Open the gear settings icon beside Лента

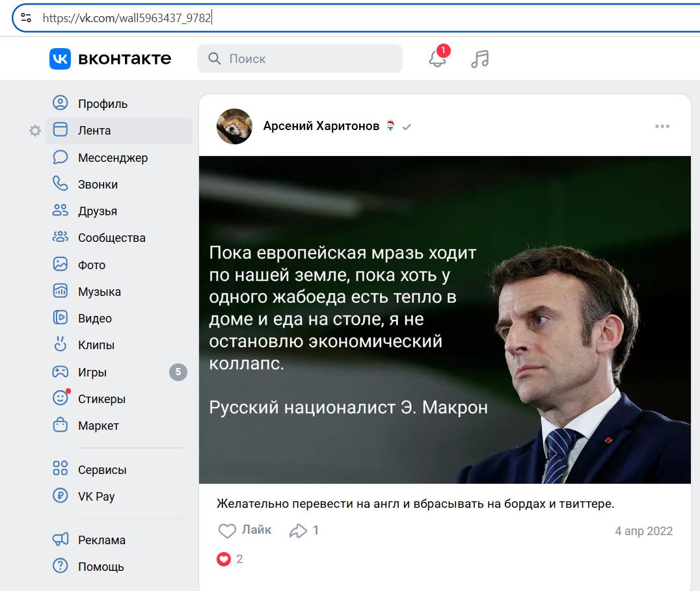pos(35,131)
